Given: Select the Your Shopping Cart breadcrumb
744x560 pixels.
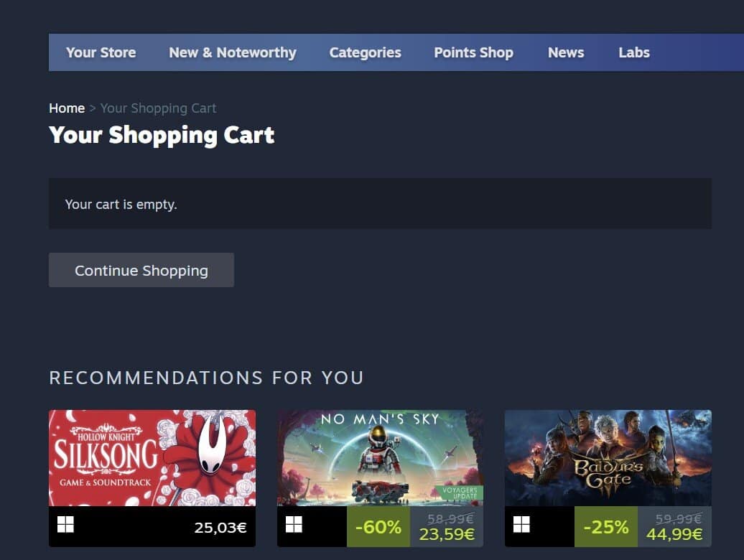Looking at the screenshot, I should coord(158,108).
